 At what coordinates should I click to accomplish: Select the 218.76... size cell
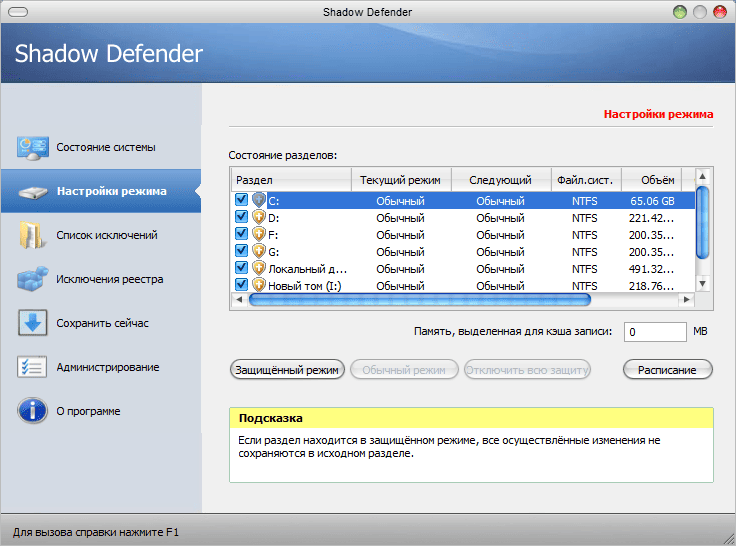[652, 286]
